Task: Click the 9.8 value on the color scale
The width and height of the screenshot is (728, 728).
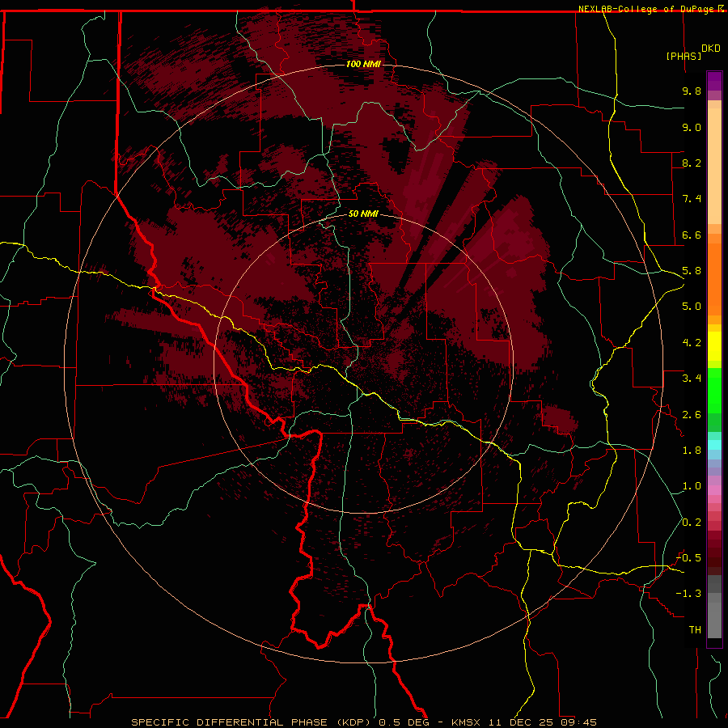Action: click(692, 91)
